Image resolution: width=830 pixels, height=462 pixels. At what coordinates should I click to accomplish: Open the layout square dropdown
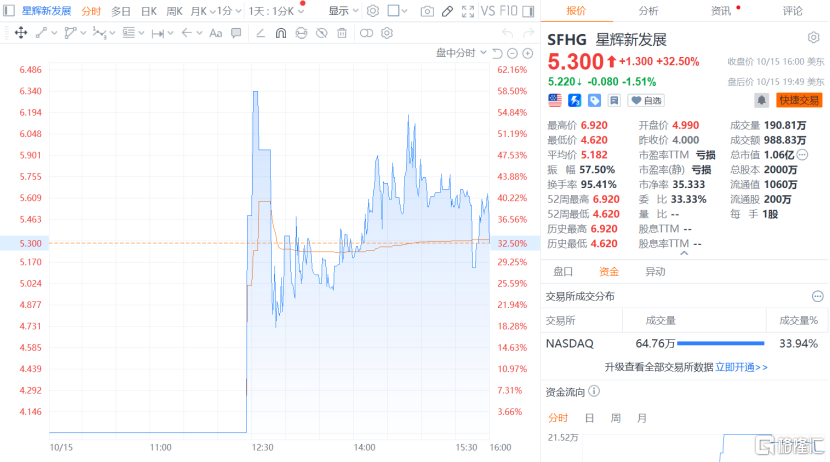397,11
